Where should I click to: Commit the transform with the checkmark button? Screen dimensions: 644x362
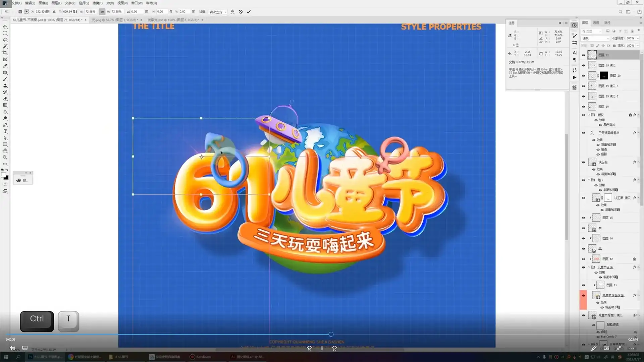pos(249,12)
